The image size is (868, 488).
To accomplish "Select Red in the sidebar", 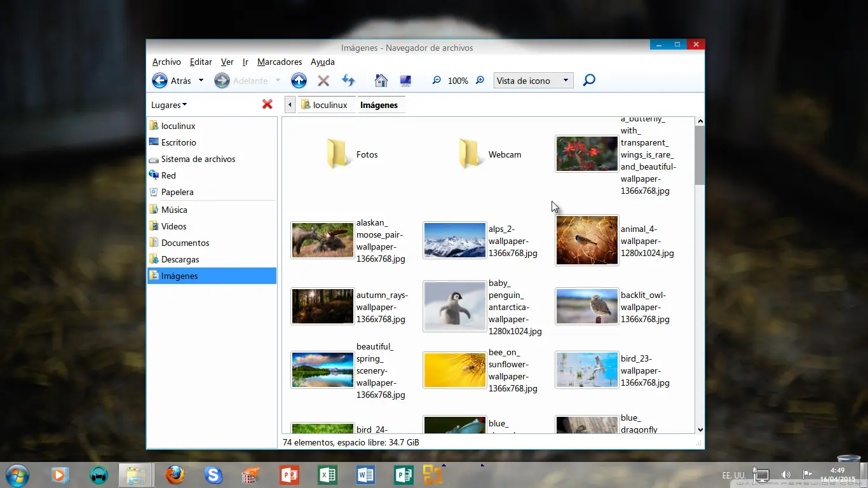I will pyautogui.click(x=212, y=175).
